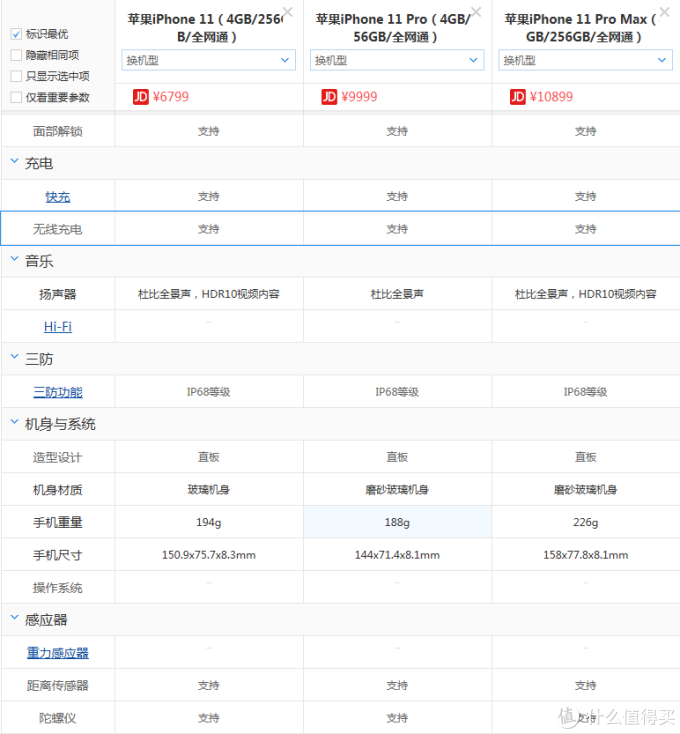Uncheck the 标识最优 checkbox
The height and width of the screenshot is (734, 680).
pyautogui.click(x=16, y=34)
